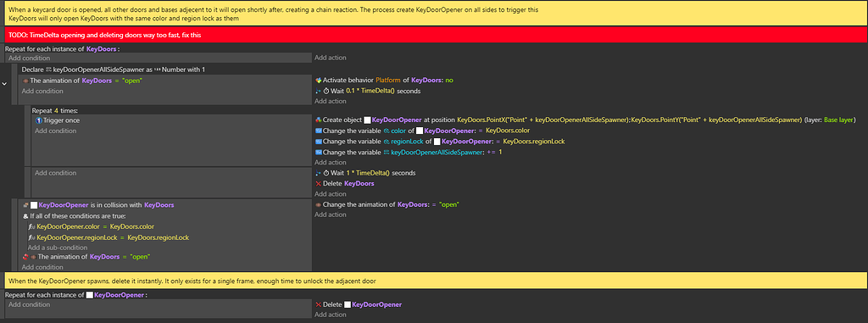This screenshot has height=323, width=868.
Task: Click the leading icon of the += 1 variable action
Action: point(319,152)
